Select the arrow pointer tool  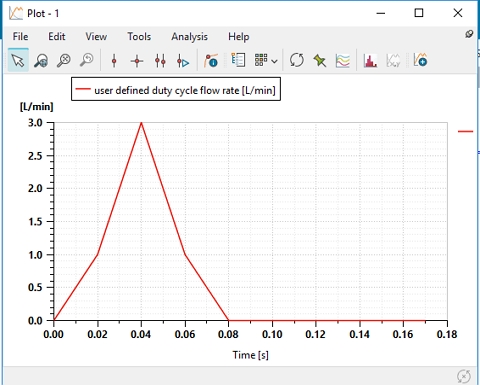point(18,60)
